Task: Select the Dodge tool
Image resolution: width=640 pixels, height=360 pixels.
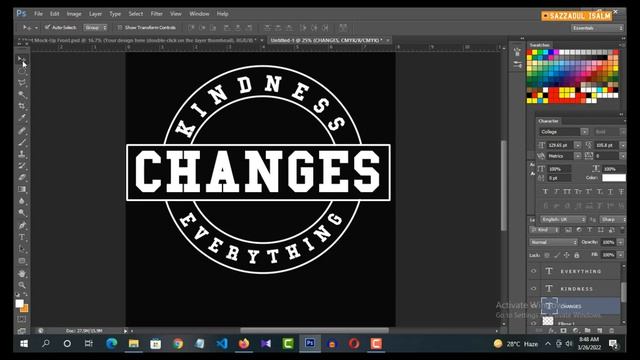Action: pos(22,213)
